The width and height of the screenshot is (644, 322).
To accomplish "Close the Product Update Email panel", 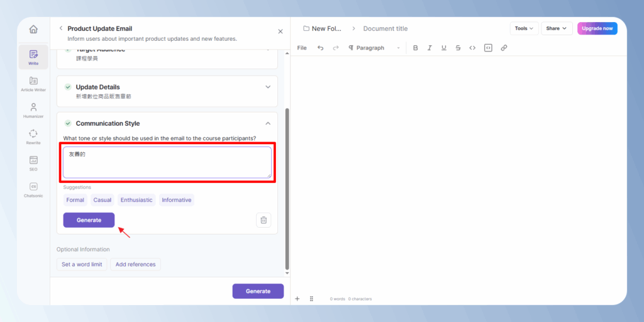I will point(280,31).
